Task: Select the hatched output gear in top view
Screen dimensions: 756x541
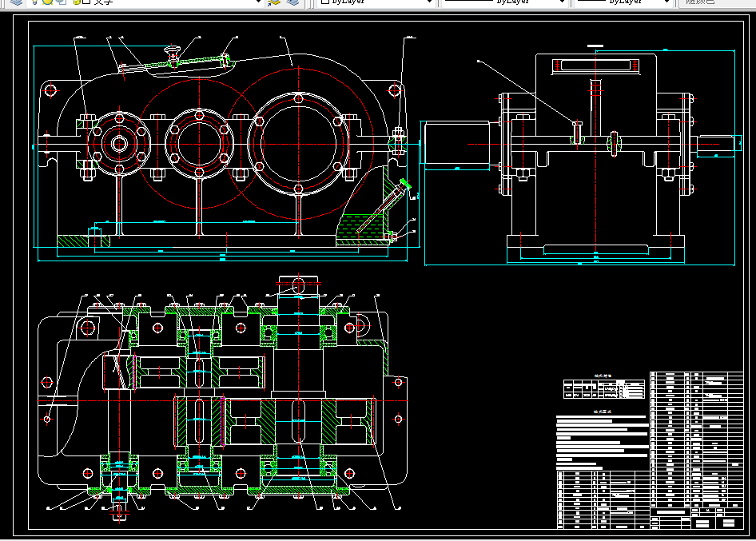Action: pos(298,421)
